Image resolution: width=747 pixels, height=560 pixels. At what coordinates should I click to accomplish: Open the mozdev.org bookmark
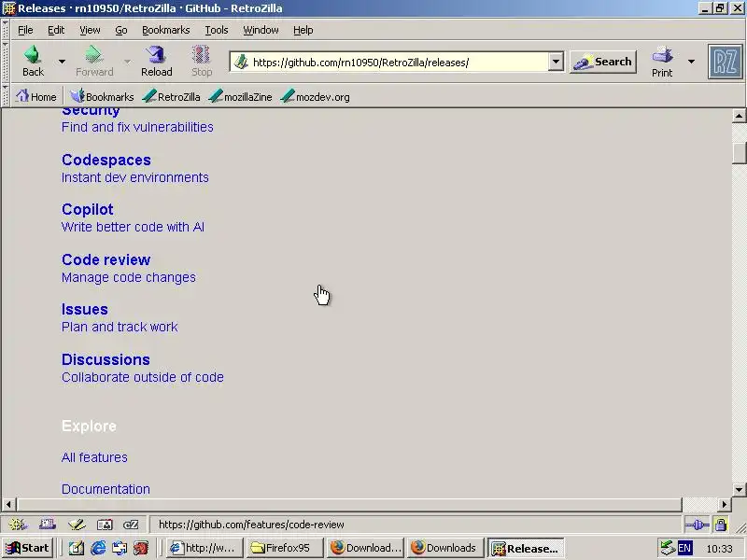click(316, 97)
